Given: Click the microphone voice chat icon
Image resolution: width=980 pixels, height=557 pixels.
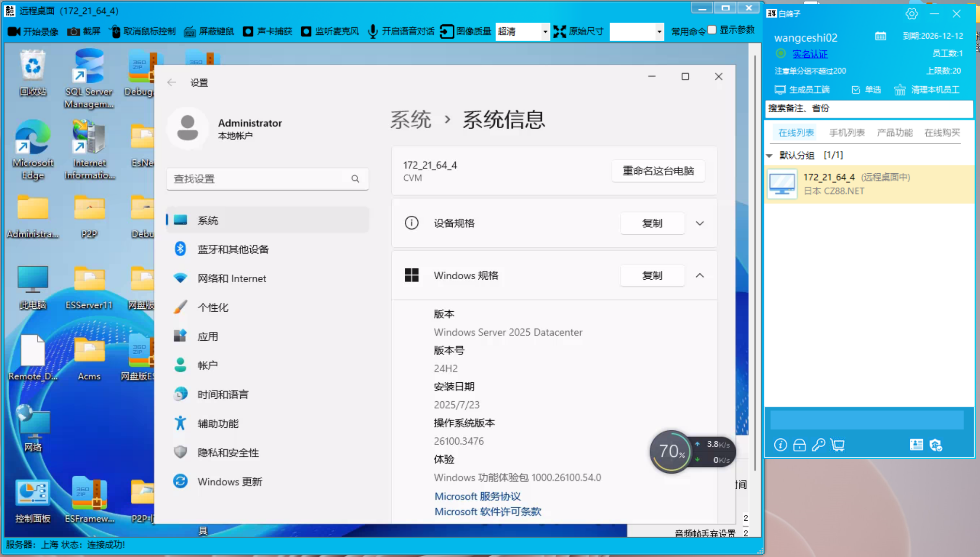Looking at the screenshot, I should [x=372, y=31].
